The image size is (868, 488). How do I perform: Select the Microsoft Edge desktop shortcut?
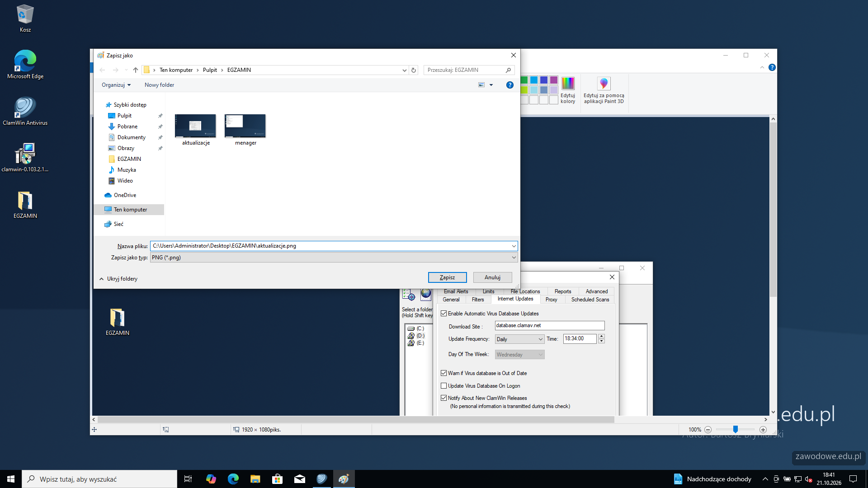point(25,65)
